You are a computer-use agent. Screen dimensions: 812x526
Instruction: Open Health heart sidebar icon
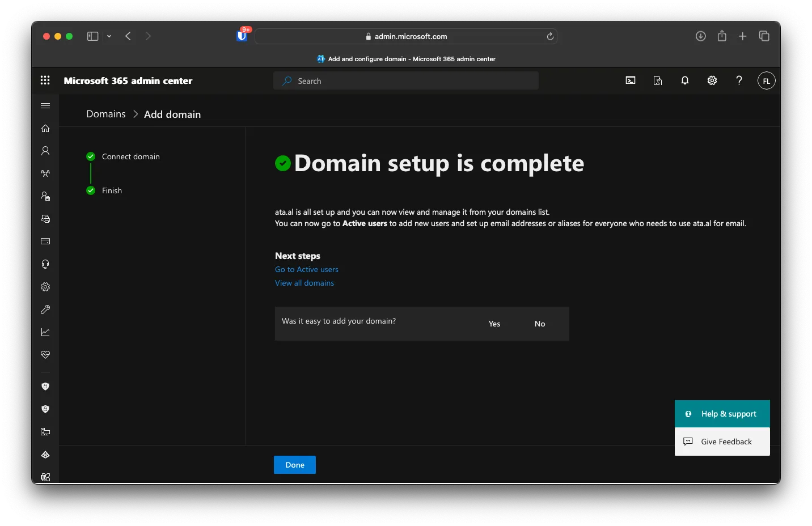pos(45,355)
